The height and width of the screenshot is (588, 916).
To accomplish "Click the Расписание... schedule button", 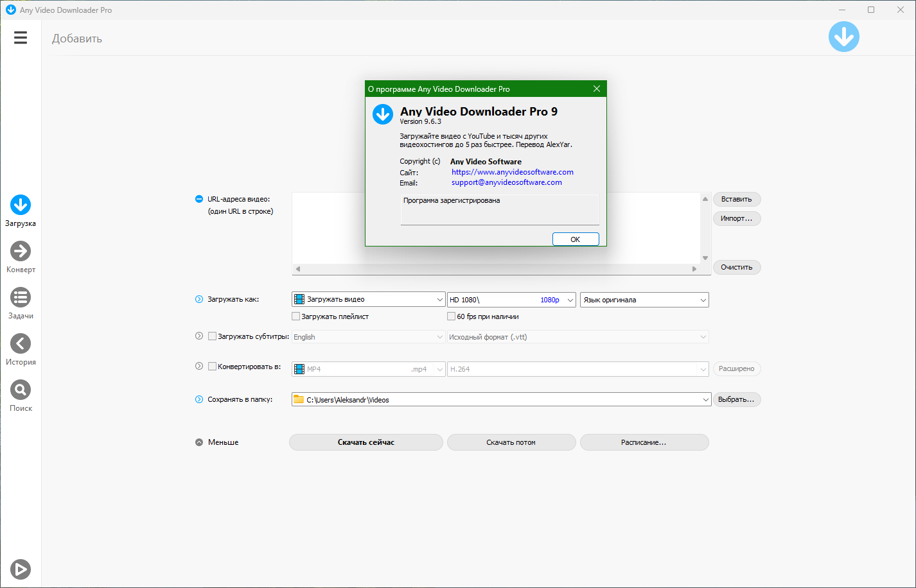I will pyautogui.click(x=644, y=442).
